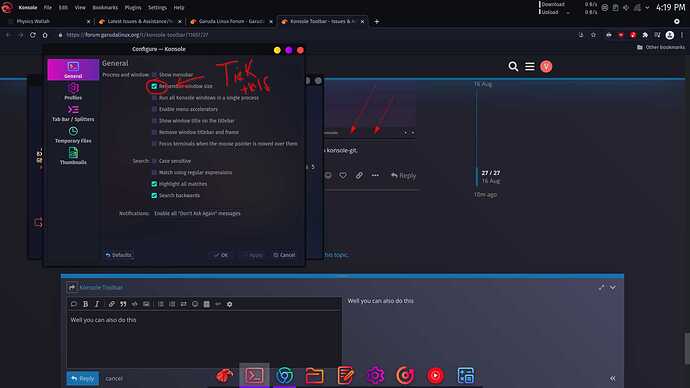Enable Show window title on the titlebar

point(154,121)
